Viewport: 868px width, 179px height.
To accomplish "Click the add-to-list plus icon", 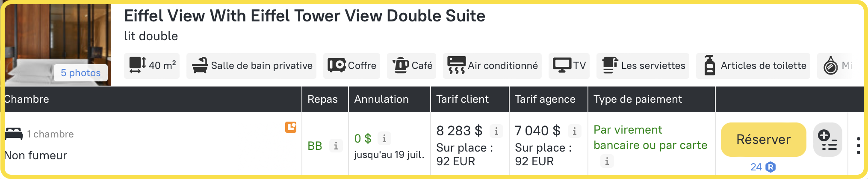I will [827, 140].
